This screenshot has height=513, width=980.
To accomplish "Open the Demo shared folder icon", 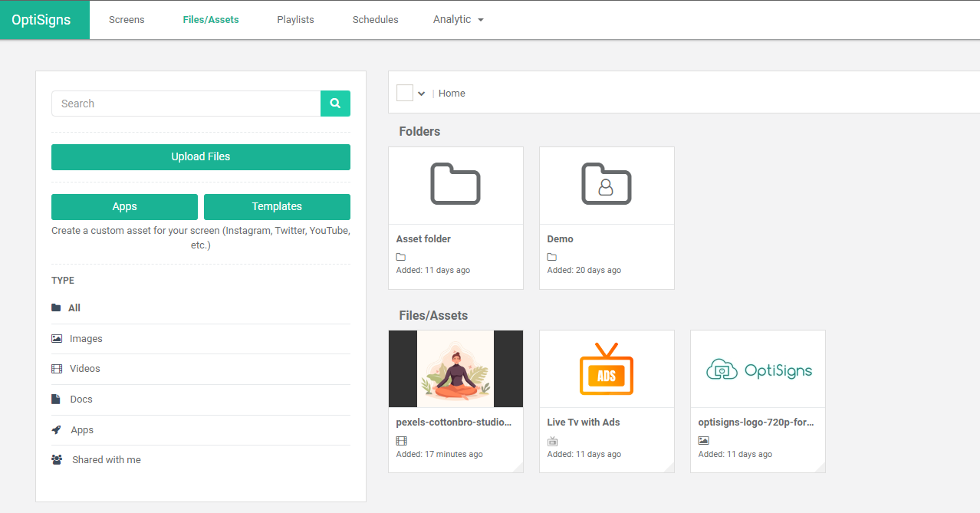I will click(x=606, y=184).
